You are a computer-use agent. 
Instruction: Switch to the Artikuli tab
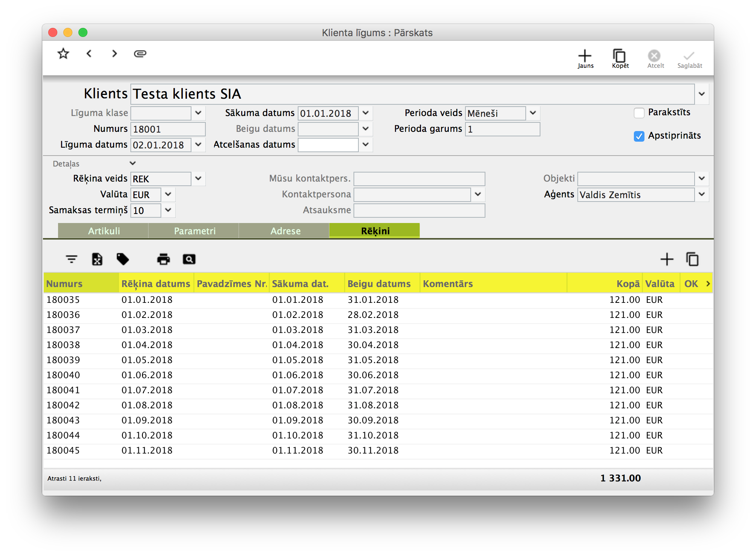click(x=104, y=231)
